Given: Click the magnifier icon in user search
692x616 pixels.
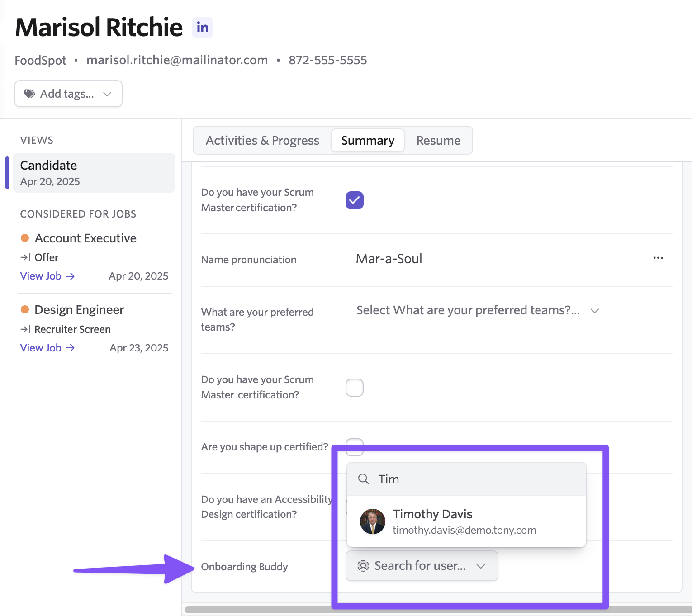Looking at the screenshot, I should tap(363, 479).
